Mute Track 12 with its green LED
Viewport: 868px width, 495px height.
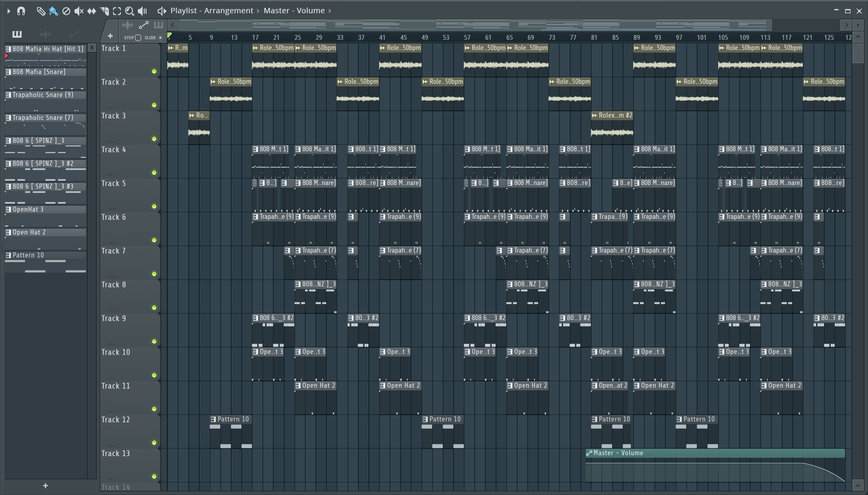click(154, 443)
